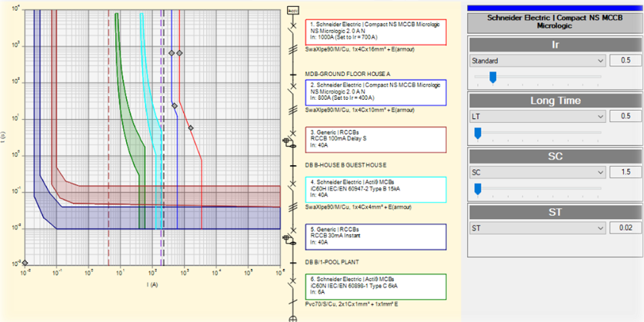Click the Schneider Electric Compact NS panel title
The height and width of the screenshot is (322, 644).
[556, 22]
